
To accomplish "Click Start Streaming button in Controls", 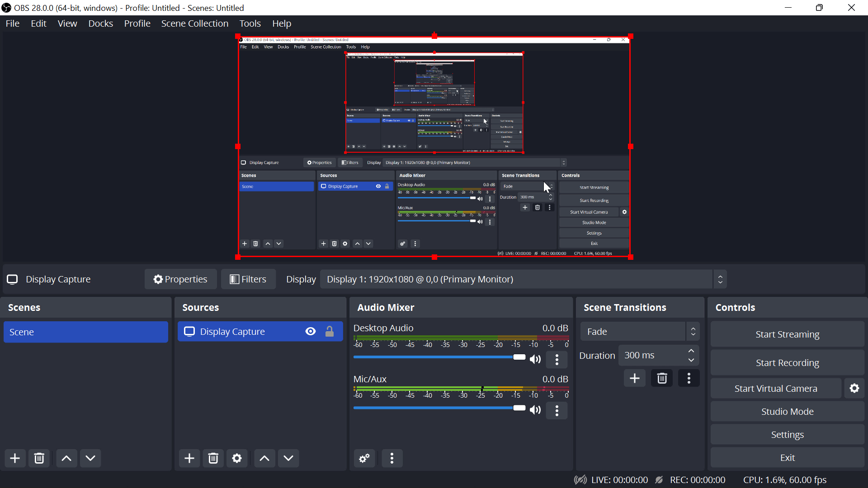I will [788, 333].
